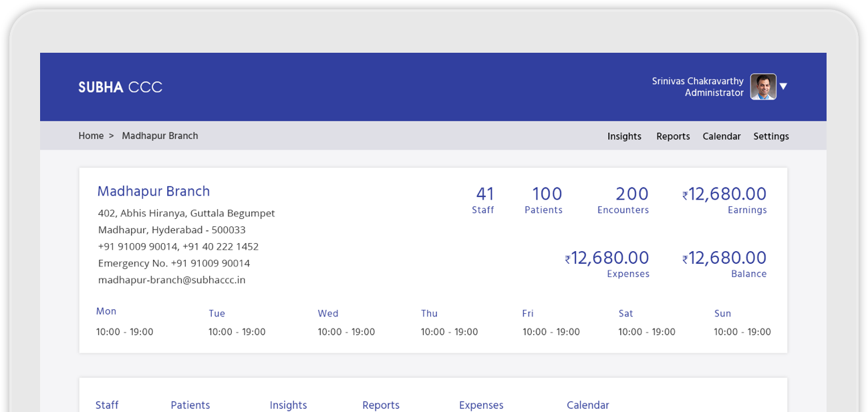This screenshot has width=868, height=412.
Task: Open Reports from top navigation bar
Action: coord(673,136)
